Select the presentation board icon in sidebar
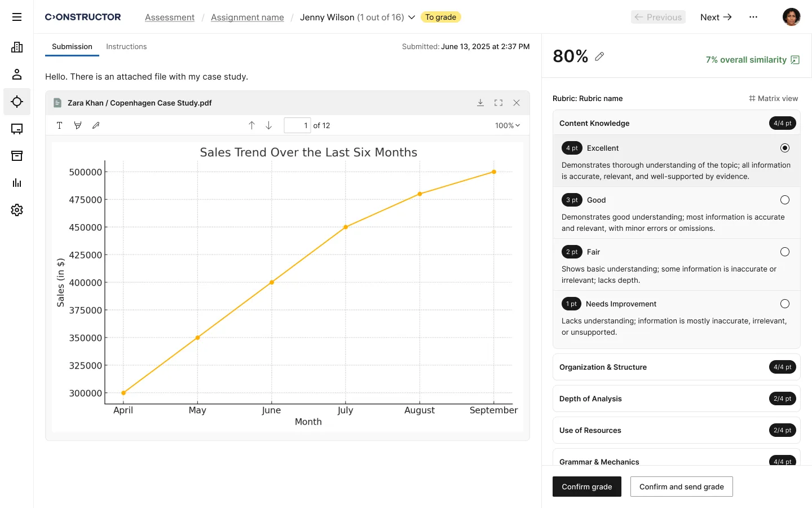812x508 pixels. point(17,129)
